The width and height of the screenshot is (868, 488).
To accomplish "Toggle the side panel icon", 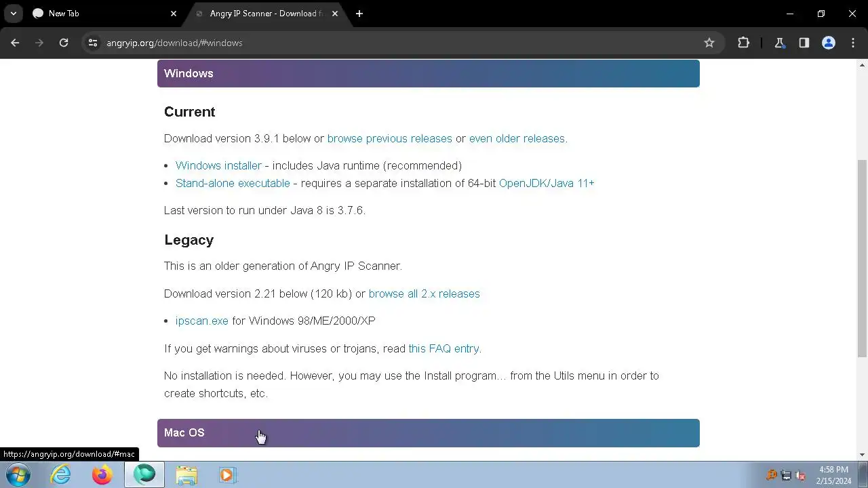I will point(804,43).
